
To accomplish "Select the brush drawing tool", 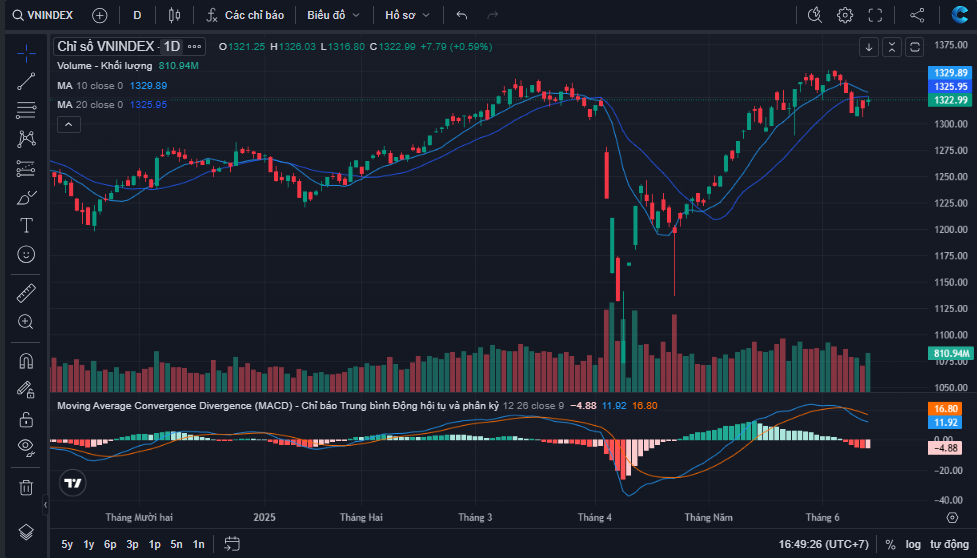I will pyautogui.click(x=26, y=197).
